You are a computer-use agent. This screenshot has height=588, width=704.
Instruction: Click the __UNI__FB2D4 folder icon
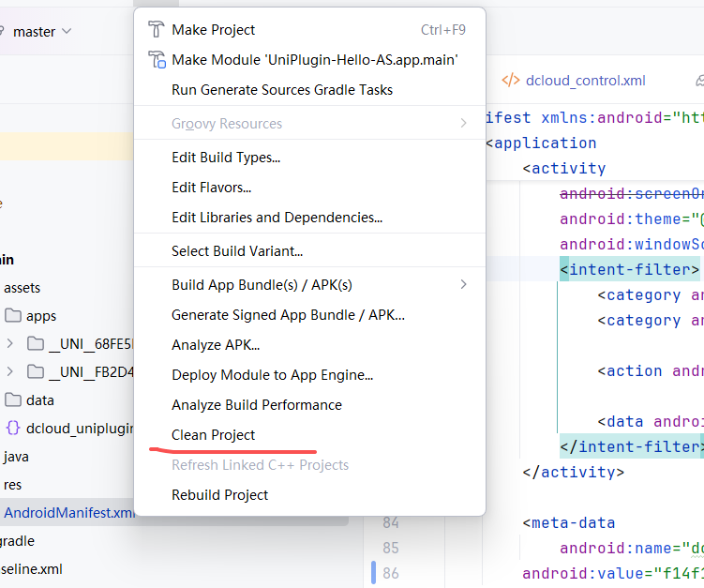(x=36, y=371)
